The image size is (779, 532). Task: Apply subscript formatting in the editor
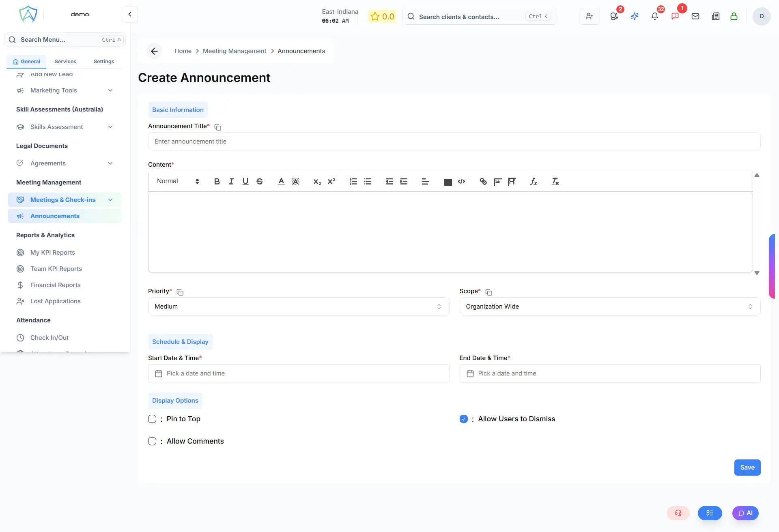pos(317,182)
